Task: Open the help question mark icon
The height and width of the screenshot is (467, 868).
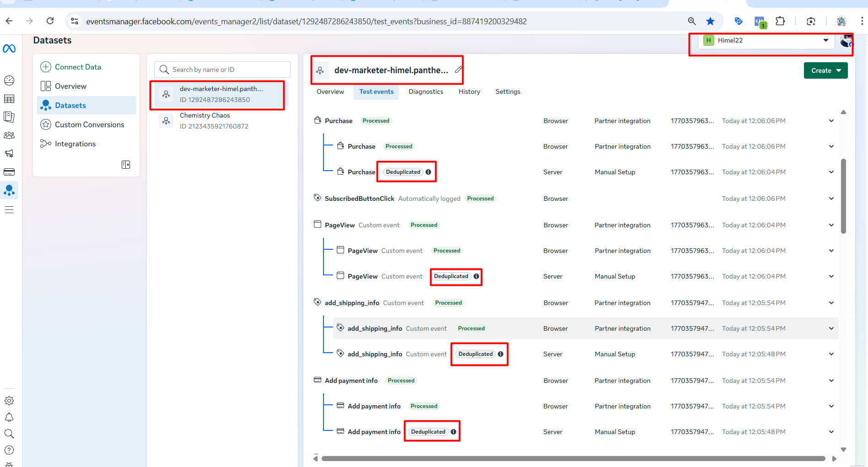Action: (9, 450)
